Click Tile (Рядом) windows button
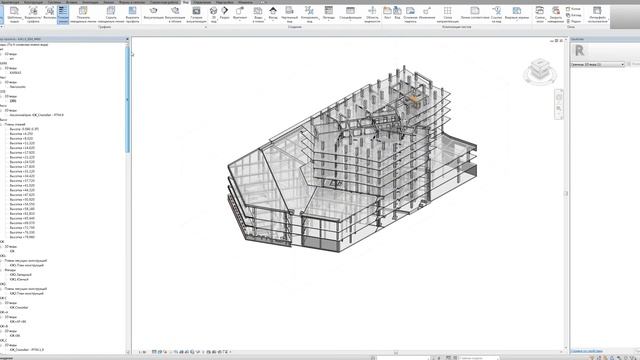640x360 pixels. click(x=573, y=21)
